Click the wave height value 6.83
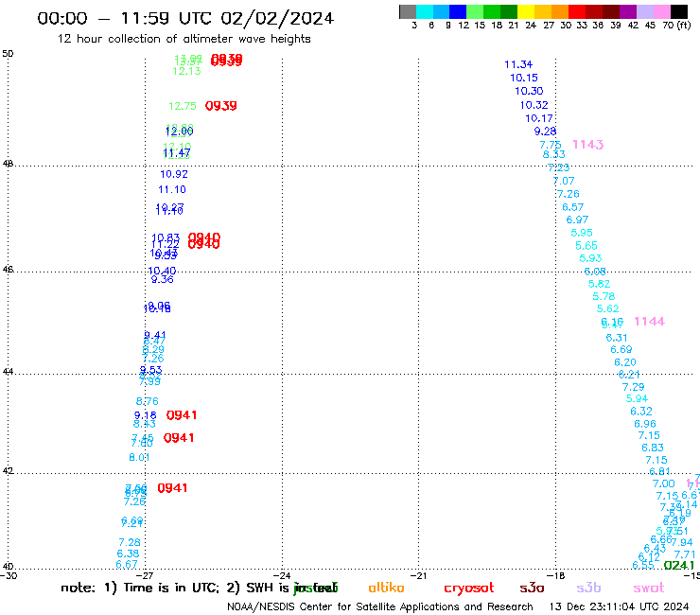The height and width of the screenshot is (615, 700). (653, 448)
